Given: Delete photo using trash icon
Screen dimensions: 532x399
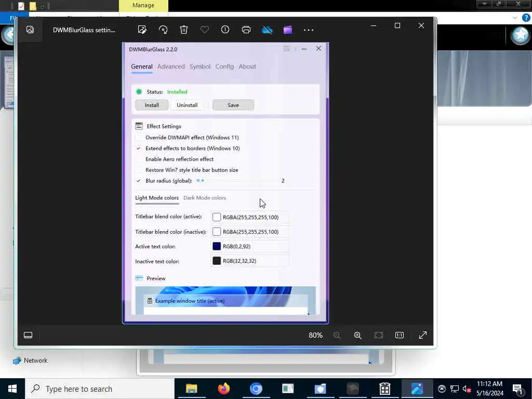Looking at the screenshot, I should click(x=184, y=30).
